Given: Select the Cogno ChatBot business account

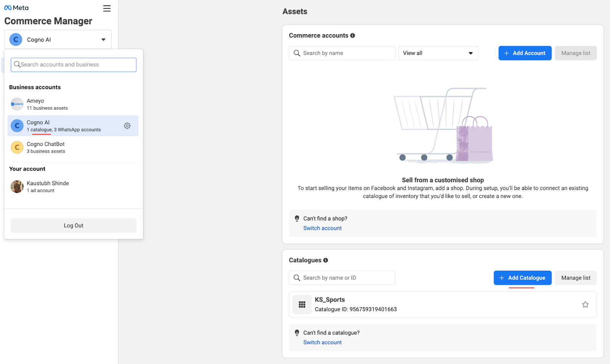Looking at the screenshot, I should click(x=73, y=147).
